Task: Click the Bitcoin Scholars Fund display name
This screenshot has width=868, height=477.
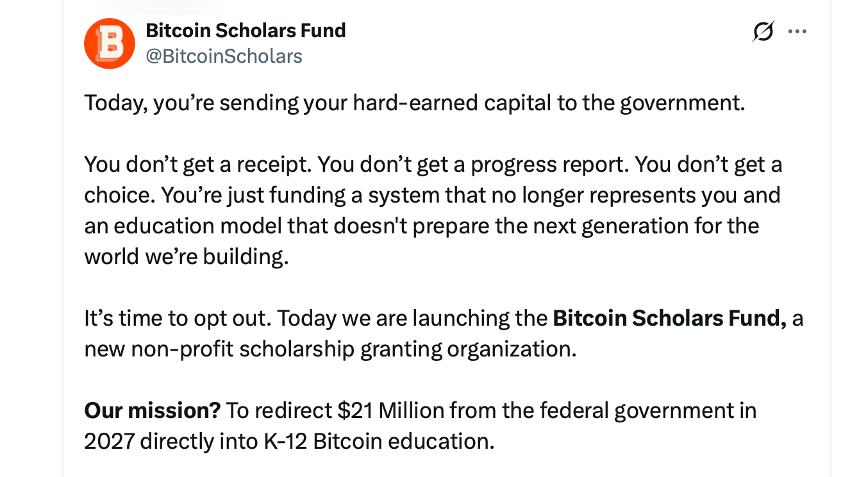Action: [246, 30]
